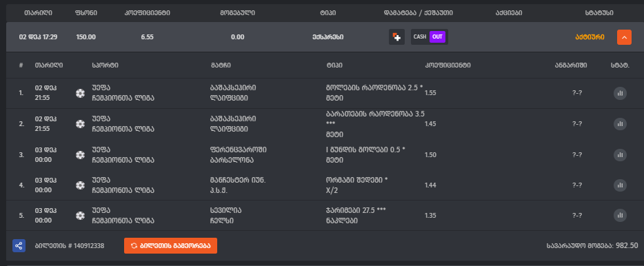Click the CASH OUT button

point(429,37)
